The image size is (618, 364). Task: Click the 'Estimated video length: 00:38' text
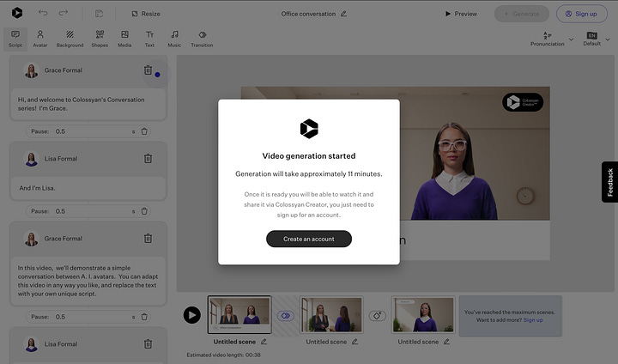pyautogui.click(x=223, y=355)
